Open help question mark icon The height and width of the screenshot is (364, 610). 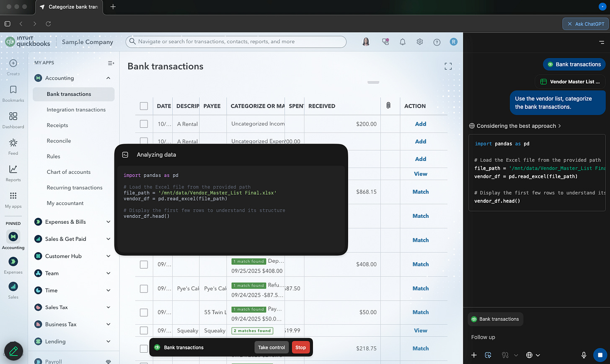pos(437,42)
